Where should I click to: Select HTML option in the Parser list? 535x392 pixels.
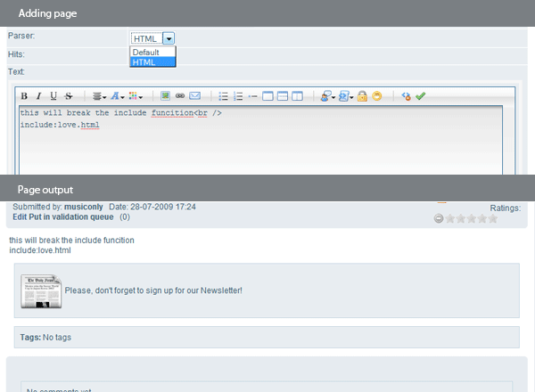pos(143,62)
